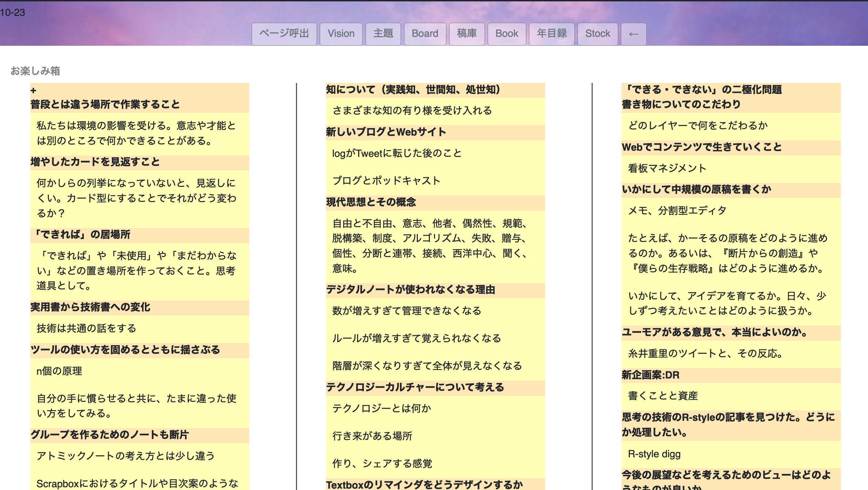The height and width of the screenshot is (490, 868).
Task: Switch to the Book view
Action: point(507,34)
